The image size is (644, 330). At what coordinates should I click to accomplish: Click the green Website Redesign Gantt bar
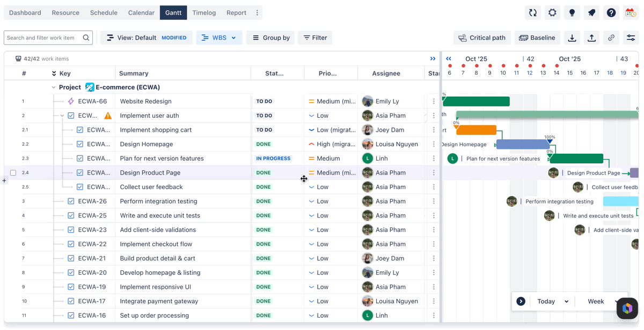tap(476, 101)
